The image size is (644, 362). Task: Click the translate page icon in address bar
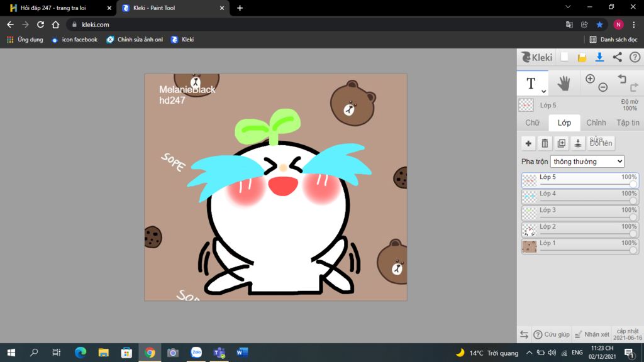coord(569,25)
